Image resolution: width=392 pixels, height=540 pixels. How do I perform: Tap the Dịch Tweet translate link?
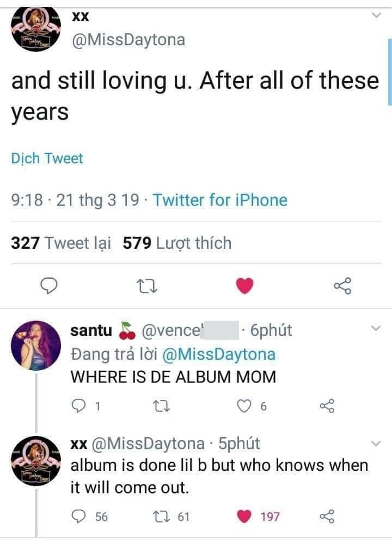47,158
